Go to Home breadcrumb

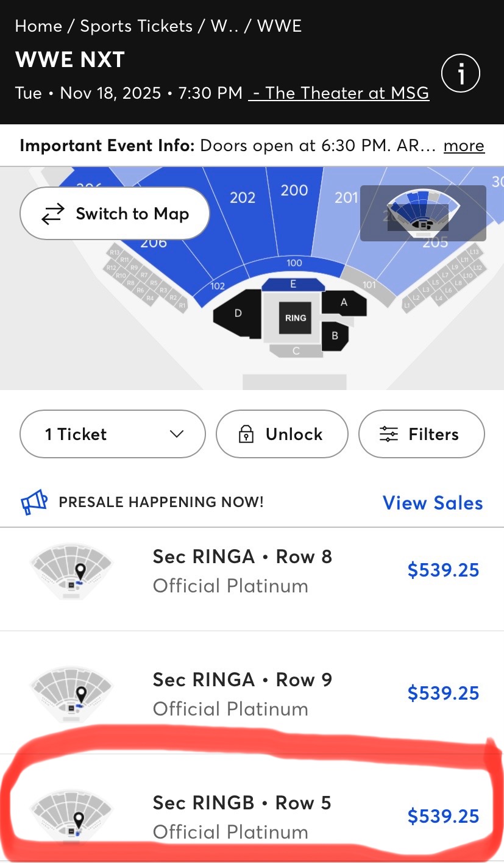click(38, 26)
